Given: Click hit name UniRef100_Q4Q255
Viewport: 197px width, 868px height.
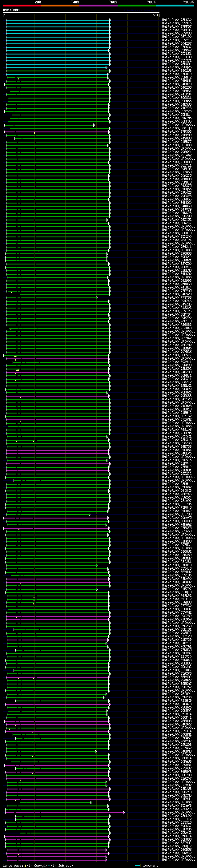Looking at the screenshot, I should [x=177, y=88].
